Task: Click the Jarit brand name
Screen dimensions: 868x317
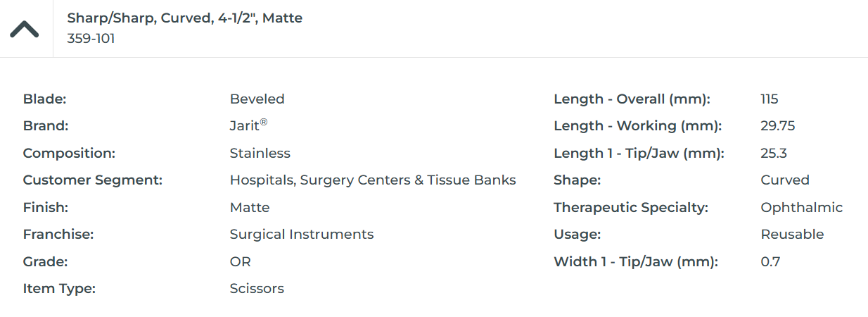Action: pyautogui.click(x=245, y=126)
